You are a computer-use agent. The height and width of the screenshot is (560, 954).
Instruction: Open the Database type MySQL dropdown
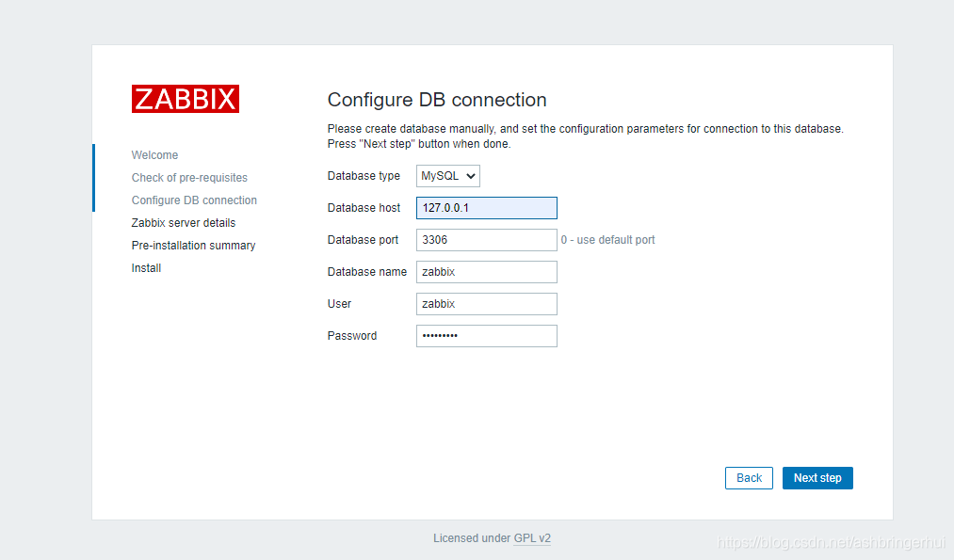[447, 176]
